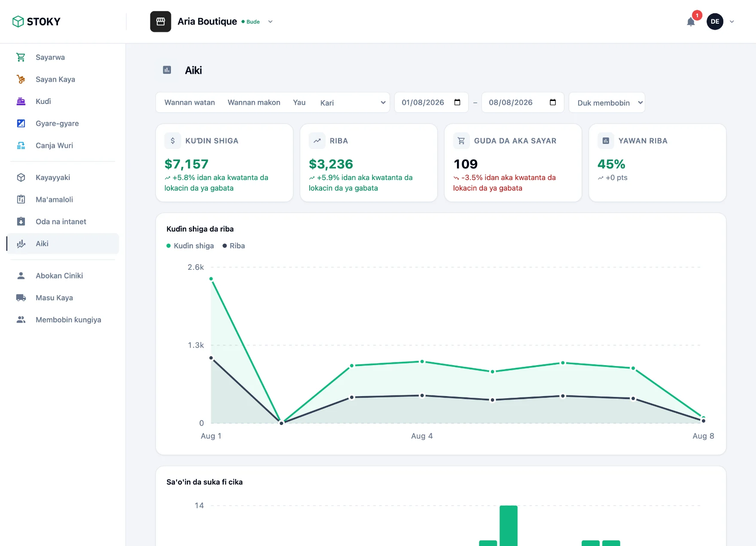This screenshot has width=756, height=546.
Task: Click the Masu Kaya truck icon
Action: point(21,298)
